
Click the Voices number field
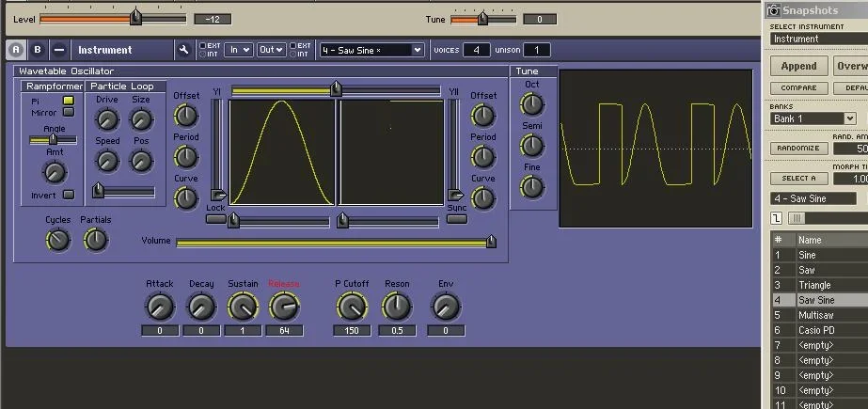476,50
